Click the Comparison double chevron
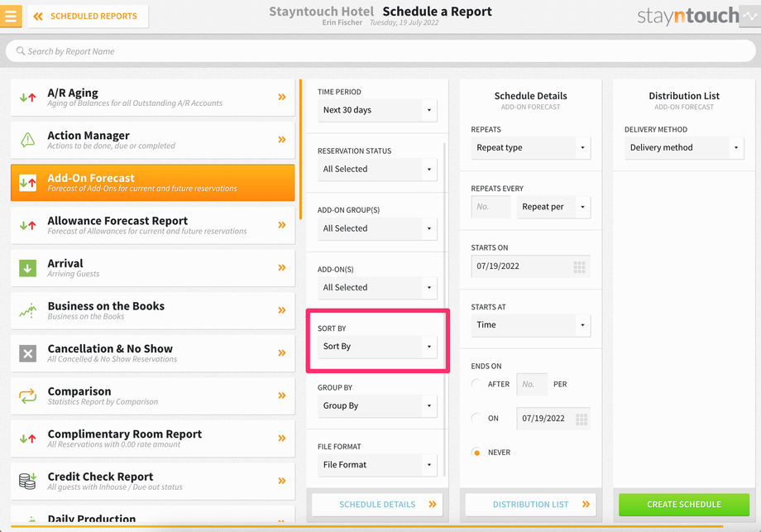 click(x=281, y=395)
